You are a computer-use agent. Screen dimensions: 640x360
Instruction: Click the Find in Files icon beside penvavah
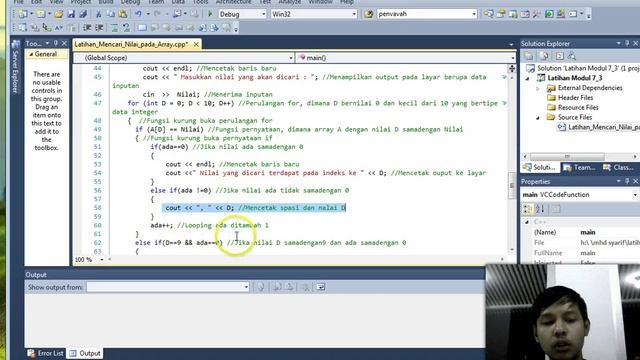(369, 14)
